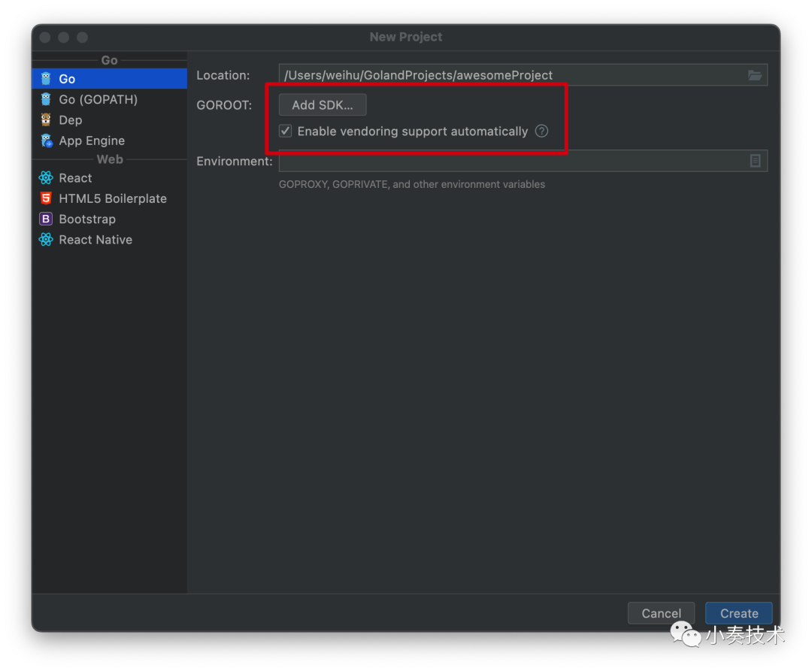Select React project template

click(109, 178)
